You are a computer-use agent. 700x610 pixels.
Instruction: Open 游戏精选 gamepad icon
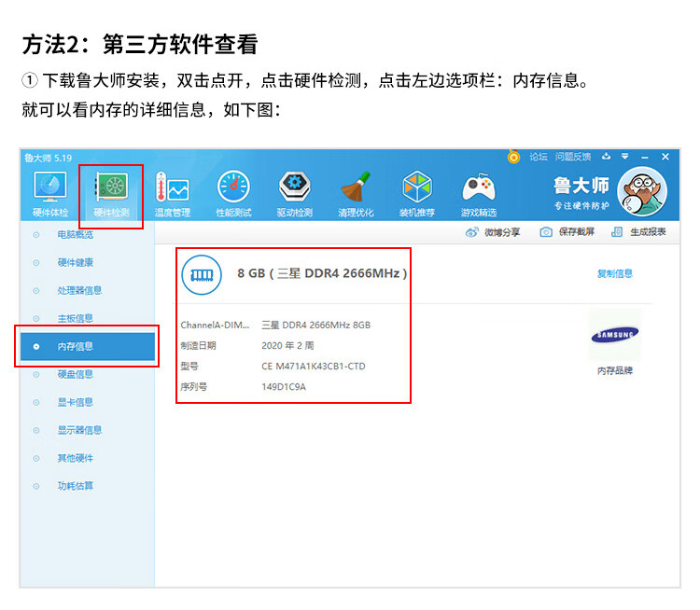click(479, 193)
